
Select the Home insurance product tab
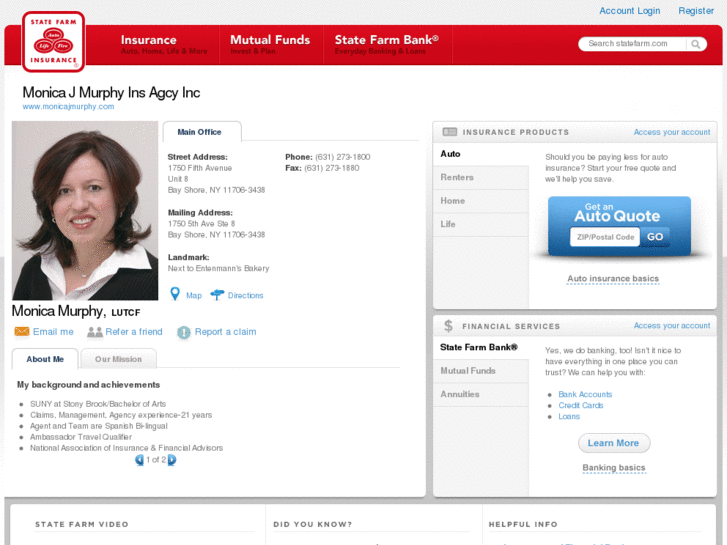(x=481, y=201)
